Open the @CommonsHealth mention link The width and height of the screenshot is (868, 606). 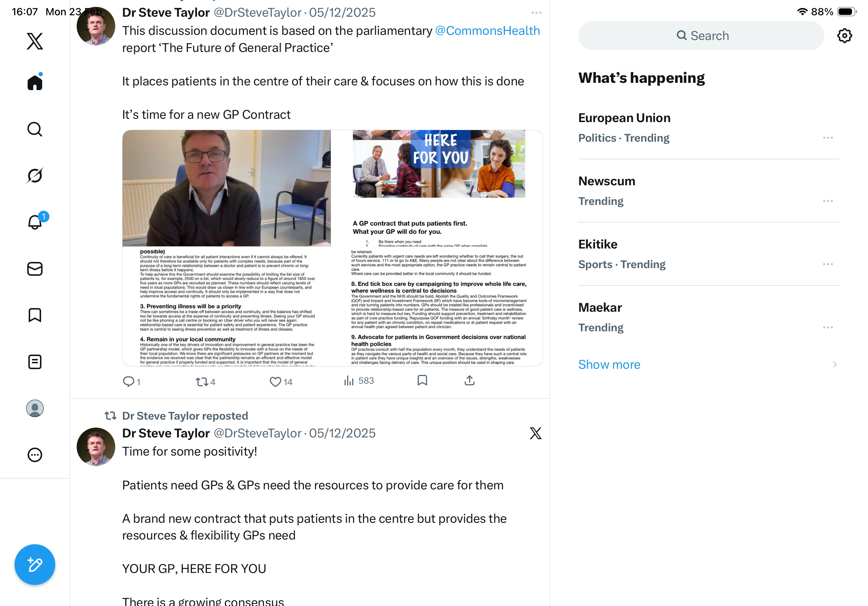pyautogui.click(x=487, y=31)
